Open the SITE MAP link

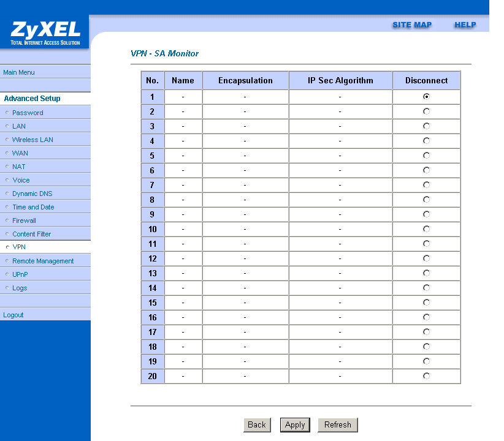pyautogui.click(x=412, y=24)
